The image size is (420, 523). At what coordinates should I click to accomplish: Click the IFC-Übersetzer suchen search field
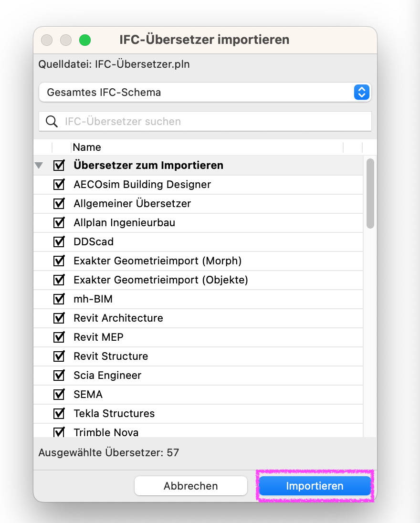205,121
